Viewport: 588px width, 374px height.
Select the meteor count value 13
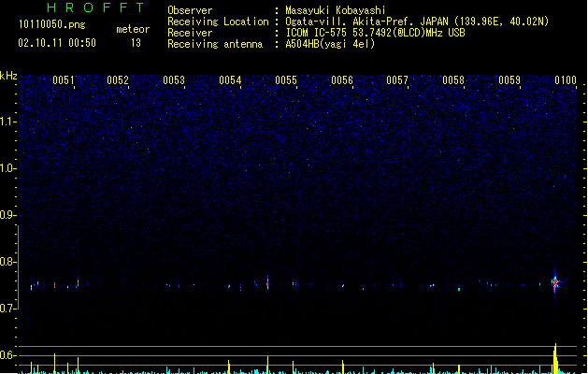(136, 43)
